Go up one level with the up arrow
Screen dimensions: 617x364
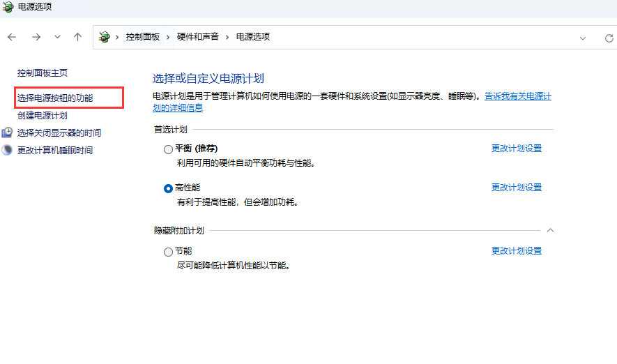tap(77, 37)
